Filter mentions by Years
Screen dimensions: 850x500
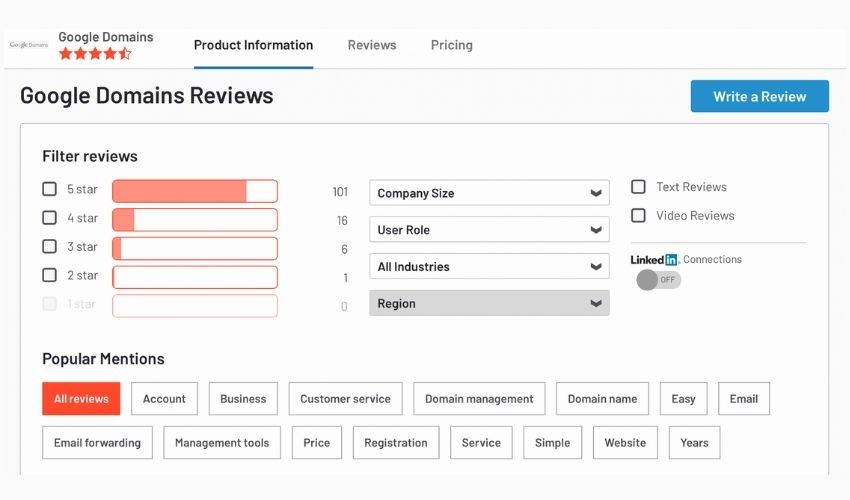pyautogui.click(x=694, y=443)
